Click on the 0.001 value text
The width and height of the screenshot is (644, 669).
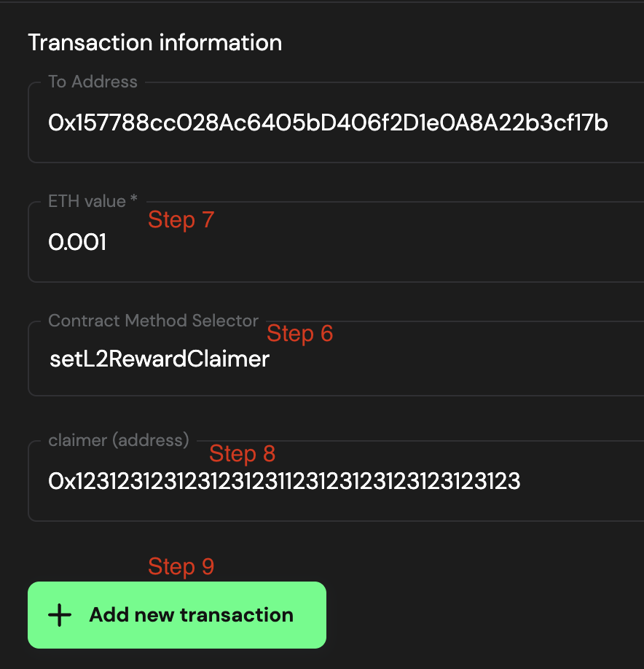tap(77, 243)
